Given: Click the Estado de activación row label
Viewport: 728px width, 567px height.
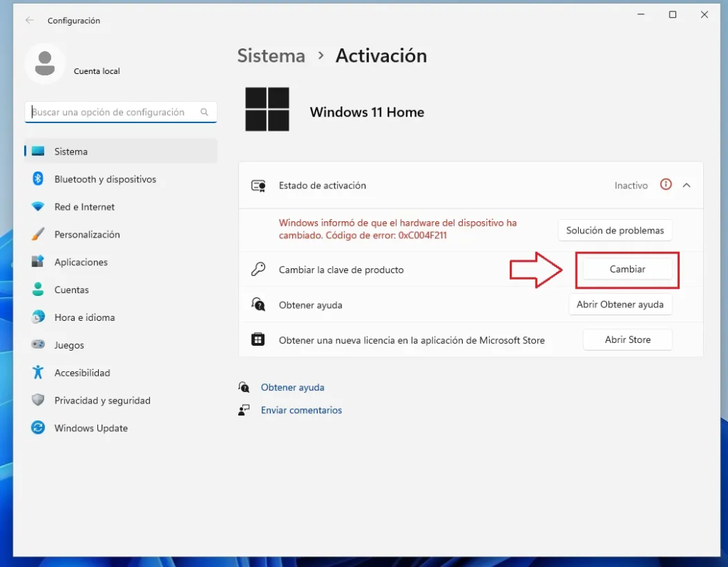Looking at the screenshot, I should [x=322, y=186].
